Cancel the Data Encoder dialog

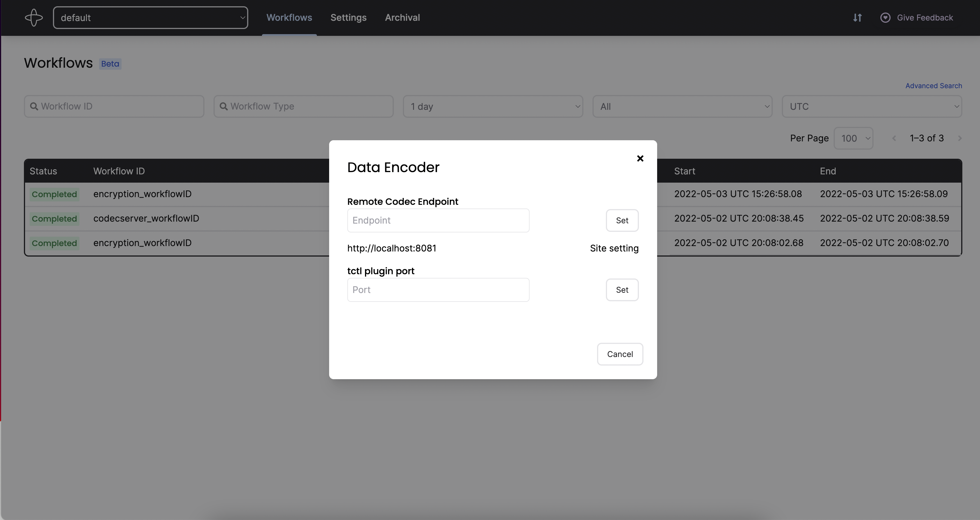pos(620,354)
